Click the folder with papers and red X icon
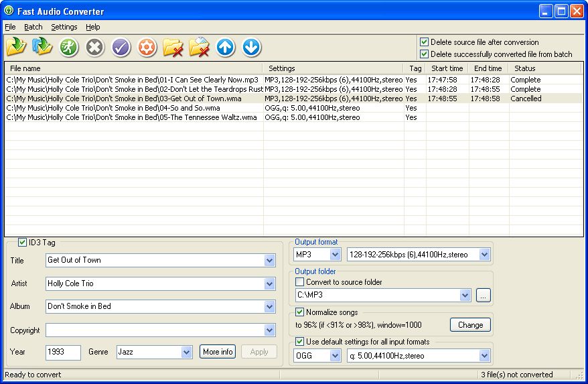 pos(199,48)
